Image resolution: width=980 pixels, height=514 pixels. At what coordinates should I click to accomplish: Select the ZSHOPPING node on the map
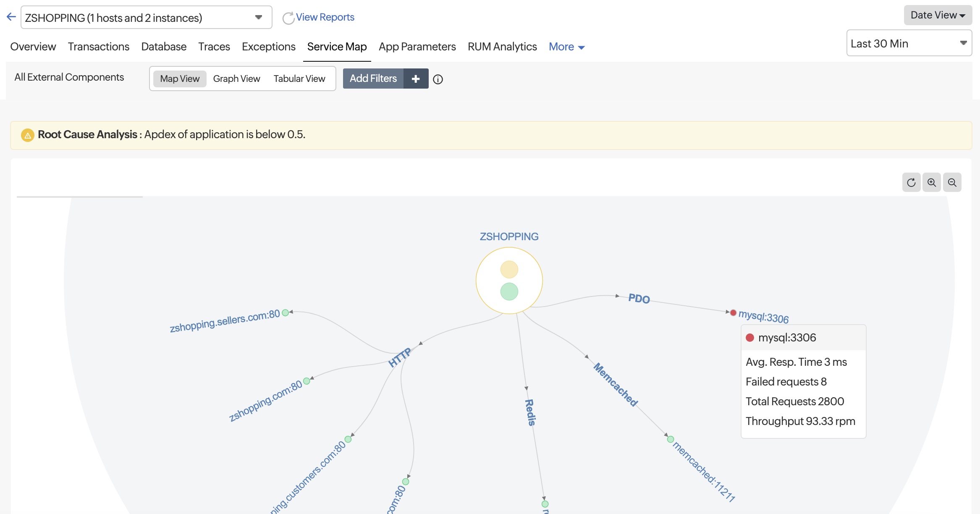point(509,280)
